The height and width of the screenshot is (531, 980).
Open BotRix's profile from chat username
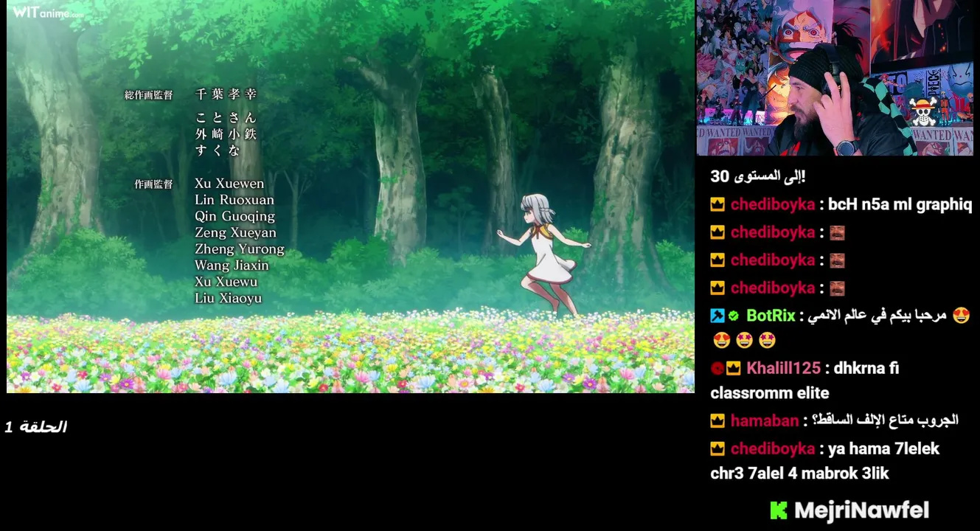click(771, 316)
